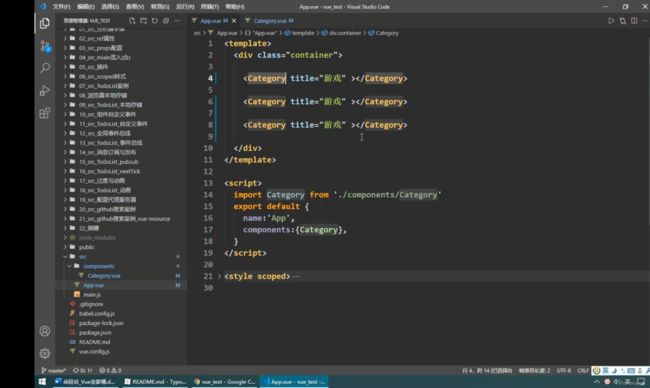This screenshot has width=650, height=388.
Task: Click the Refresh Explorer icon
Action: tap(155, 21)
